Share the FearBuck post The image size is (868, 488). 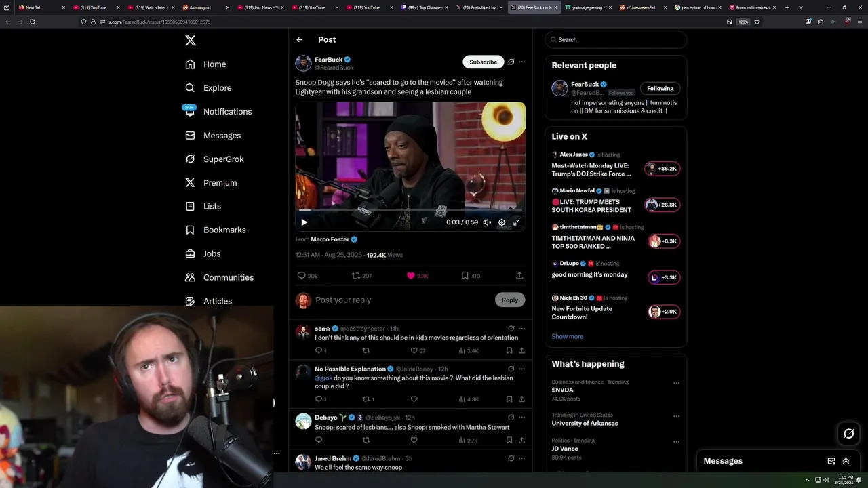point(519,276)
